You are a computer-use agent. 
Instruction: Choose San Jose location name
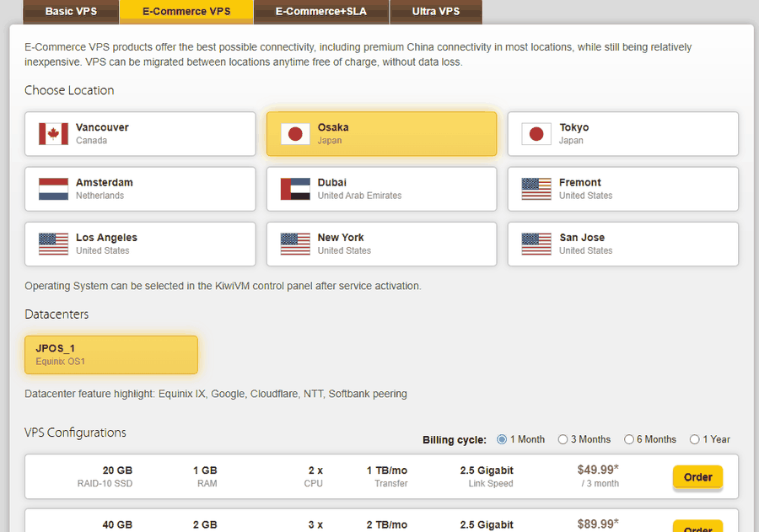[x=582, y=238]
